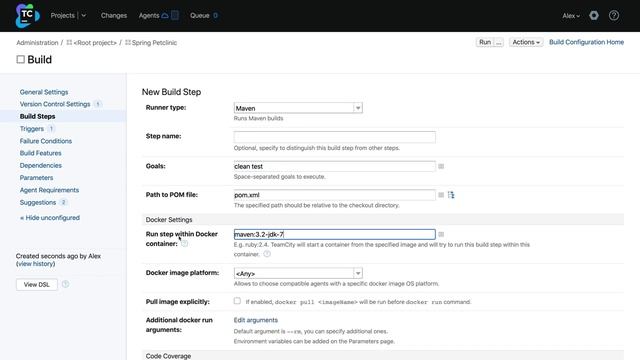Click the cloud icon next to Agents
The image size is (640, 360).
coord(165,16)
